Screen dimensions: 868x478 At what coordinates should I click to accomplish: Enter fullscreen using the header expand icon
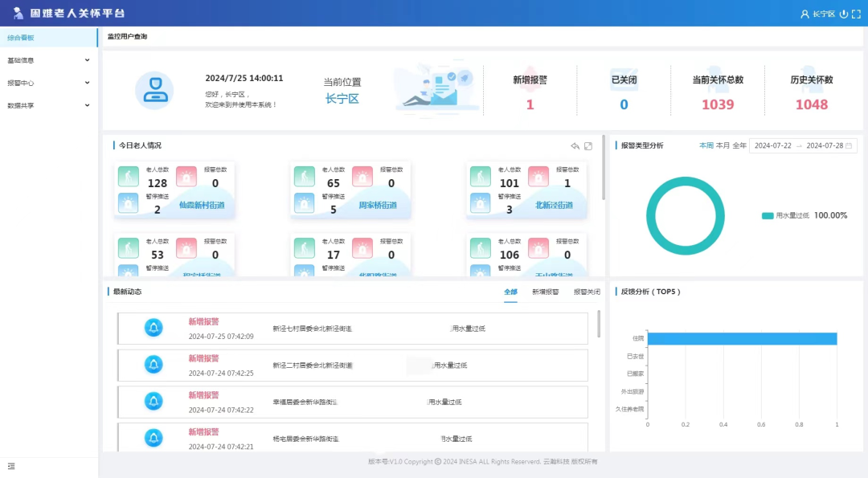tap(855, 14)
